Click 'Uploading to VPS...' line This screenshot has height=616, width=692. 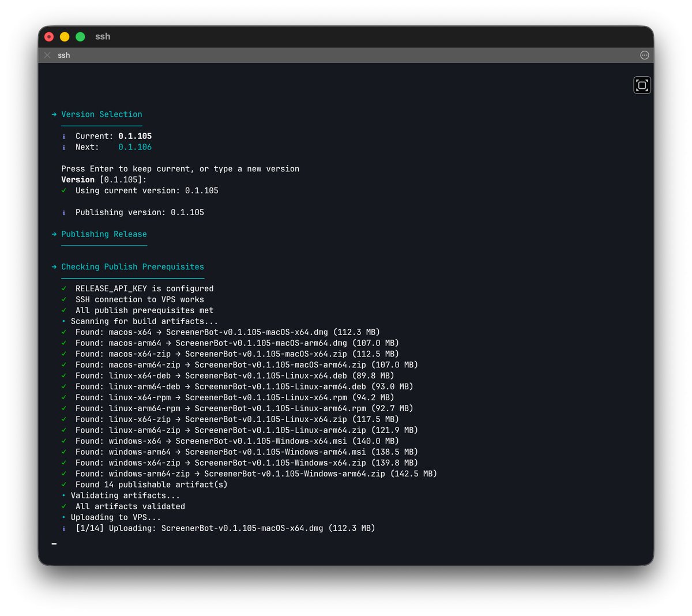tap(116, 517)
